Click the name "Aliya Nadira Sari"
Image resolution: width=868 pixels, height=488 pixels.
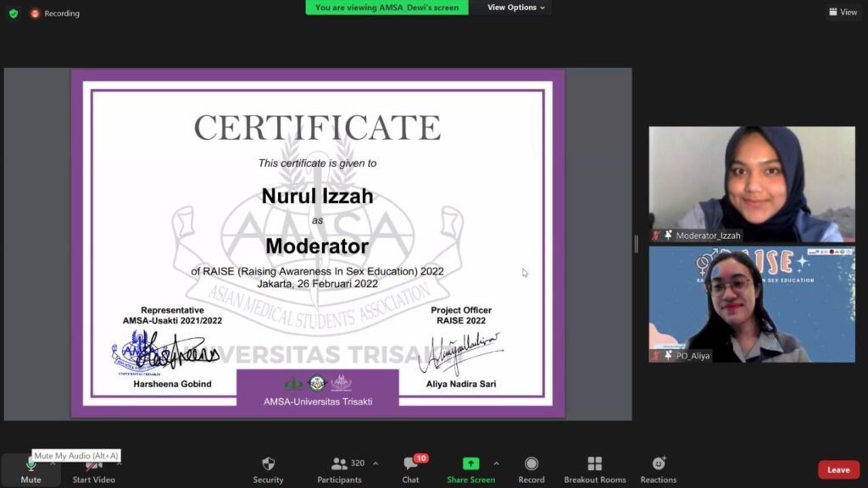point(461,384)
